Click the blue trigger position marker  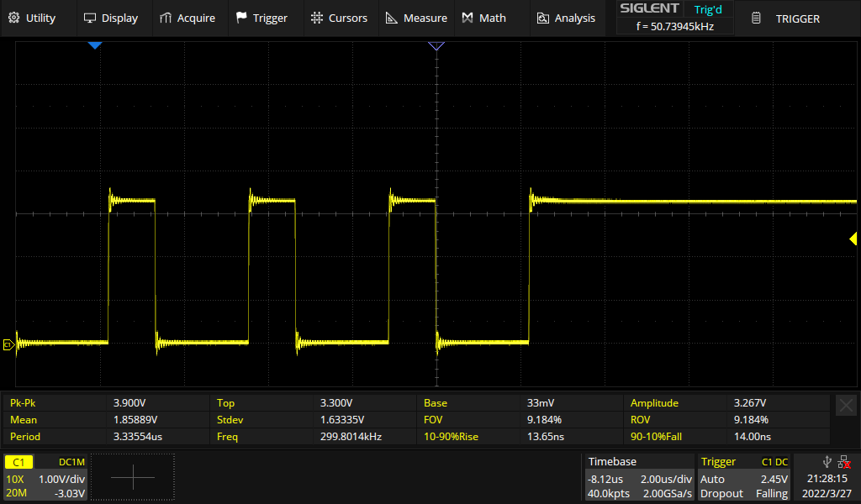click(95, 46)
